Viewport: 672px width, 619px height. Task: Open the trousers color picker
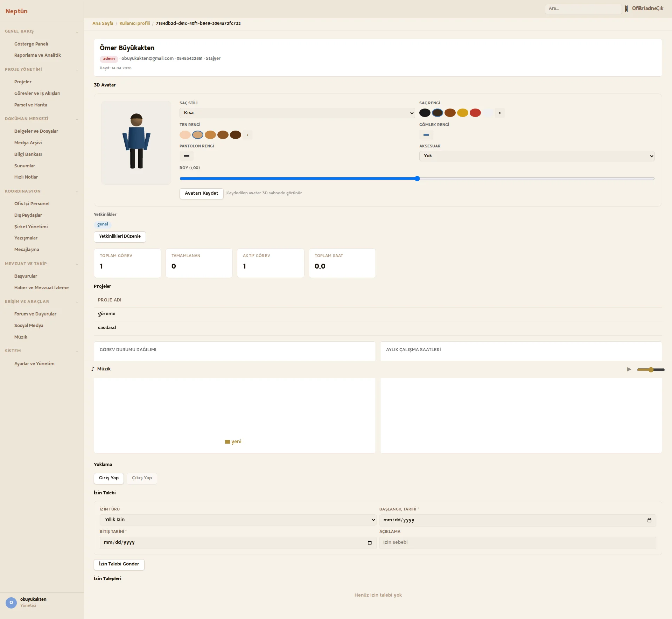pyautogui.click(x=187, y=156)
